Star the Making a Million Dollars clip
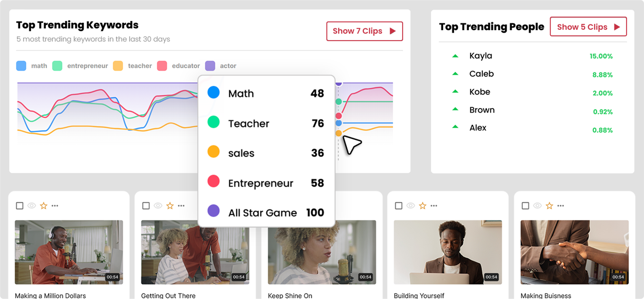This screenshot has height=299, width=644. (x=44, y=206)
